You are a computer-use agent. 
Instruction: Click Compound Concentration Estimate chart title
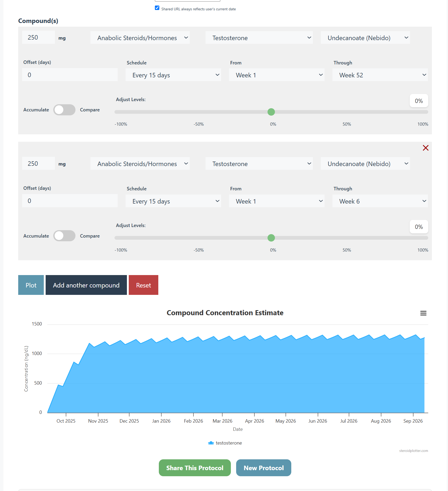225,313
